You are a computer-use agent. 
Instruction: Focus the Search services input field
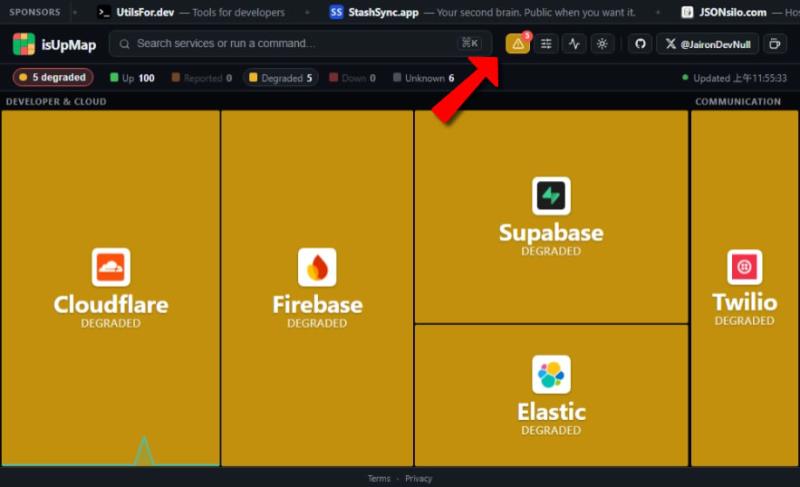click(301, 43)
